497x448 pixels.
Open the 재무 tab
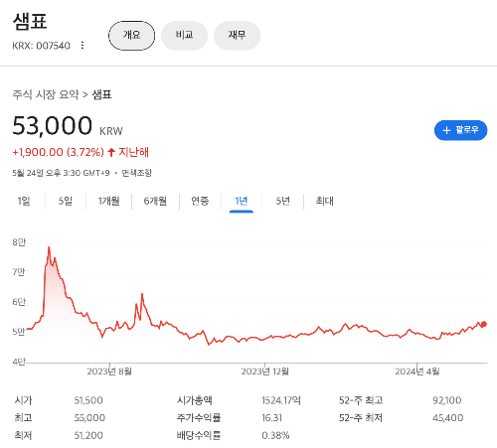(x=237, y=36)
